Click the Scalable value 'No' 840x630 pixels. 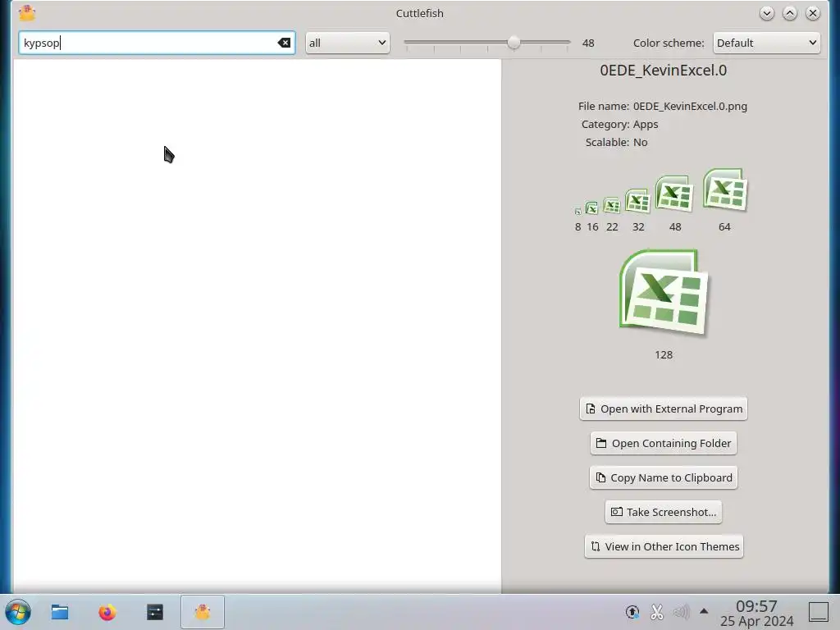click(x=640, y=143)
